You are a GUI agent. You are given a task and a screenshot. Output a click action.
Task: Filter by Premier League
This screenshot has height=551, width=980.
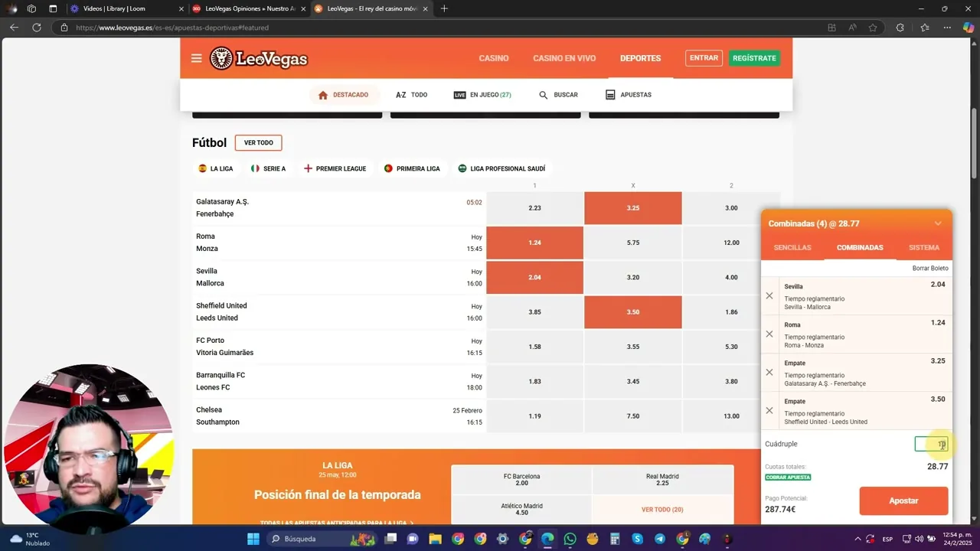(335, 168)
